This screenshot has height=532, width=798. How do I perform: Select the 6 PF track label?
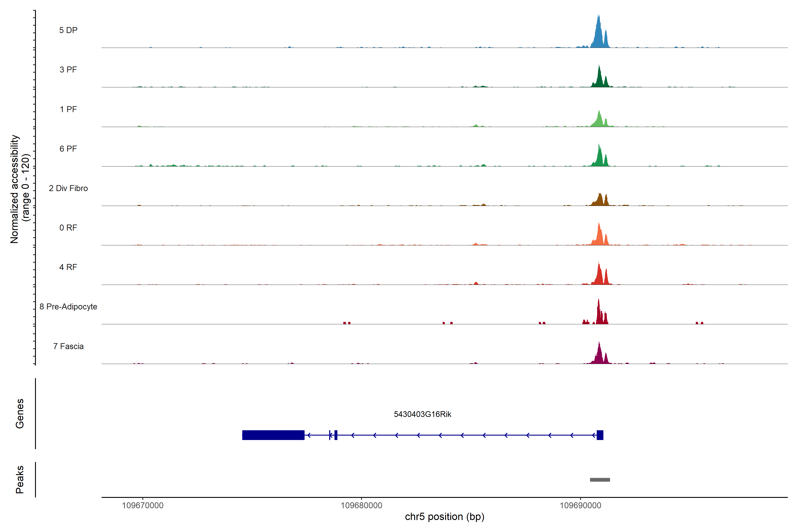(68, 149)
